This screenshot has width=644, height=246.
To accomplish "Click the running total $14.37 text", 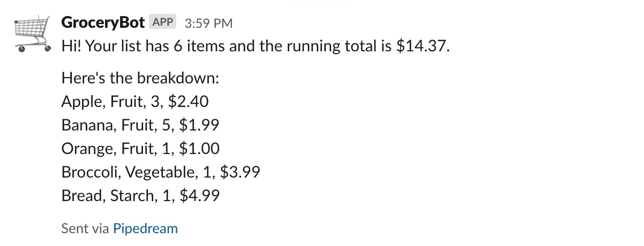I will tap(422, 46).
